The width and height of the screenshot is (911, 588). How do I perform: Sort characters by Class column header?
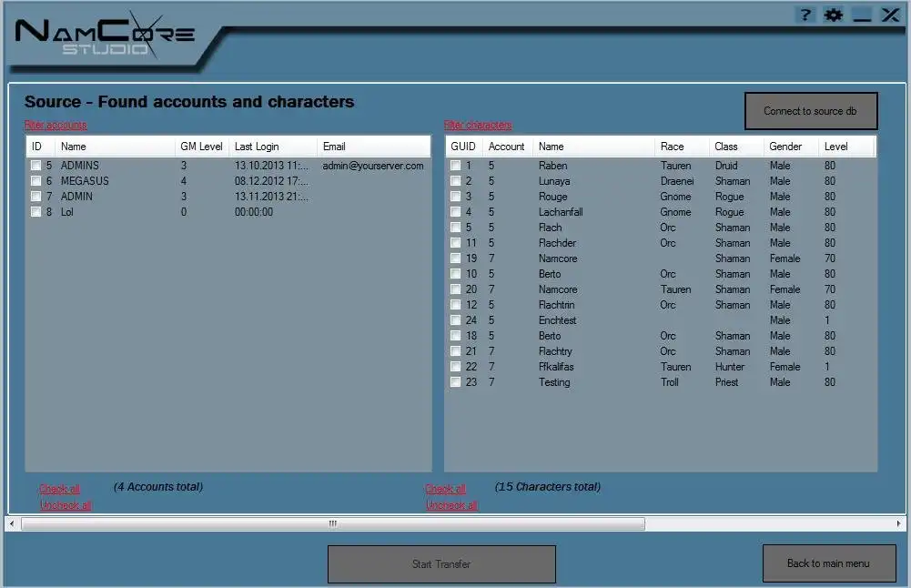pos(736,147)
